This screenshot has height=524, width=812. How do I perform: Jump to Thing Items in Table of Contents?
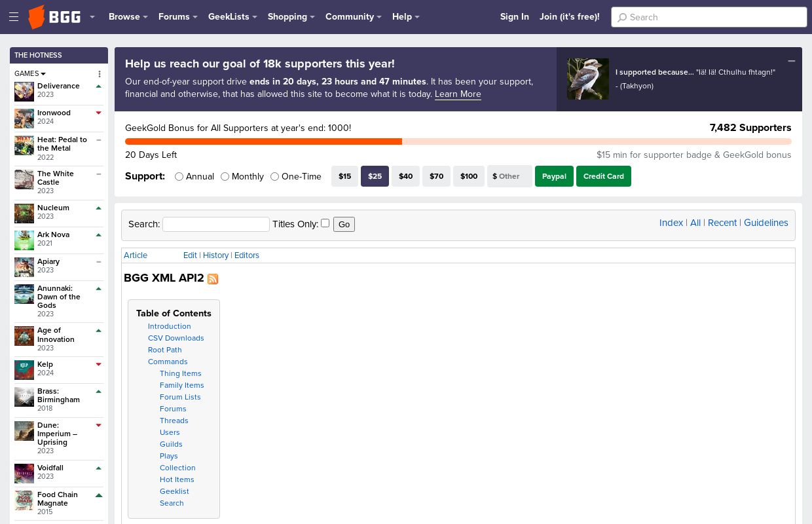tap(181, 373)
